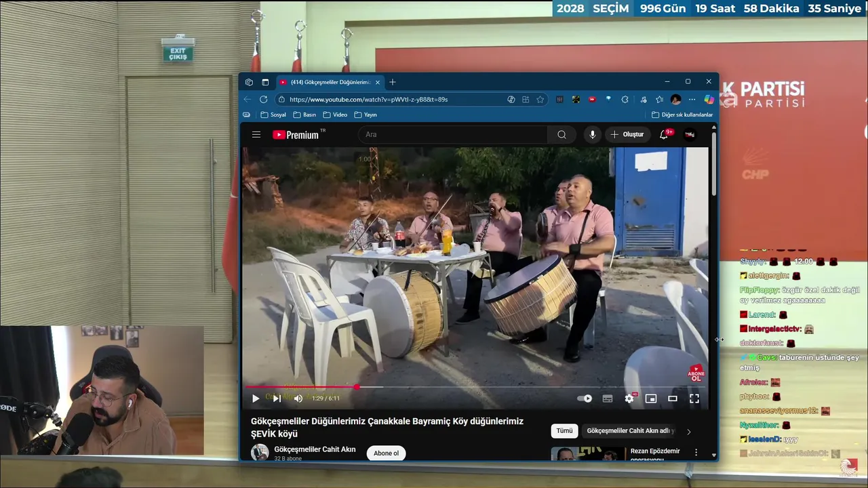Open the 'Sosyal' bookmarks folder
Screen dimensions: 868x488
coord(273,115)
